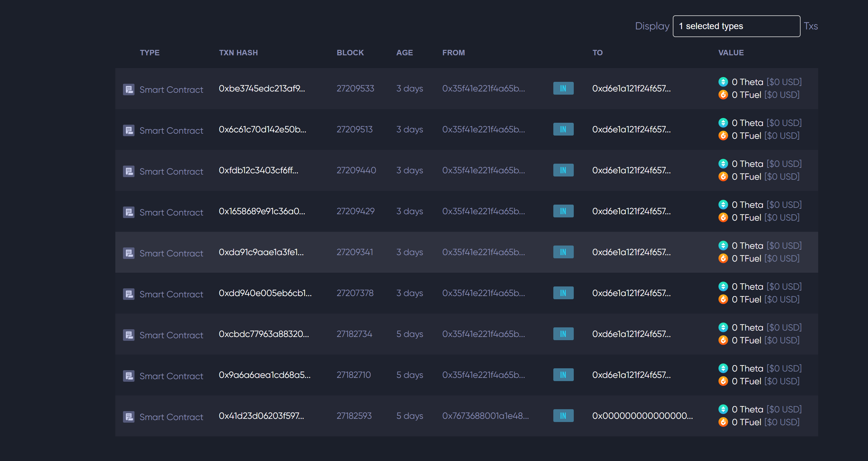
Task: Click smart contract icon for 0xbe3745edc213af9 row
Action: coord(128,90)
